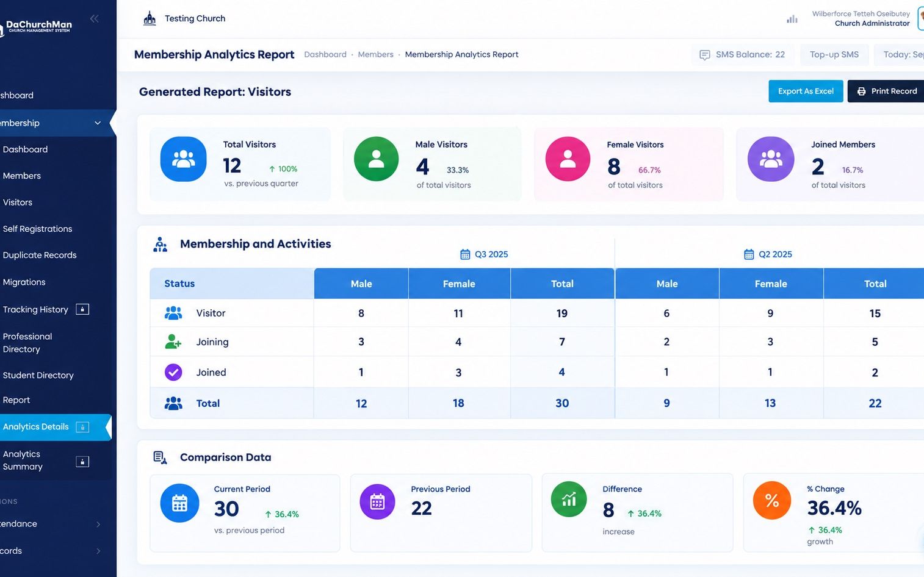Click the Total row people icon
Viewport: 924px width, 577px height.
(x=173, y=403)
